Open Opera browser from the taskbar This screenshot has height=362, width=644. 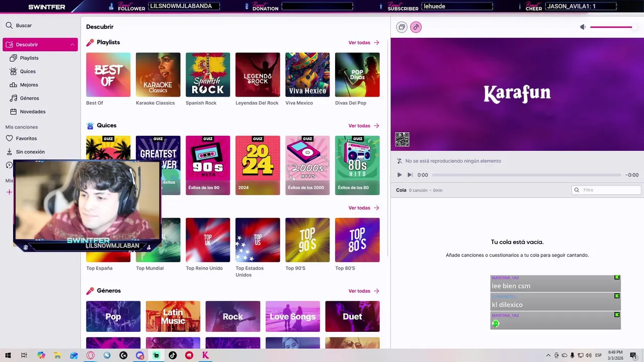[x=91, y=355]
